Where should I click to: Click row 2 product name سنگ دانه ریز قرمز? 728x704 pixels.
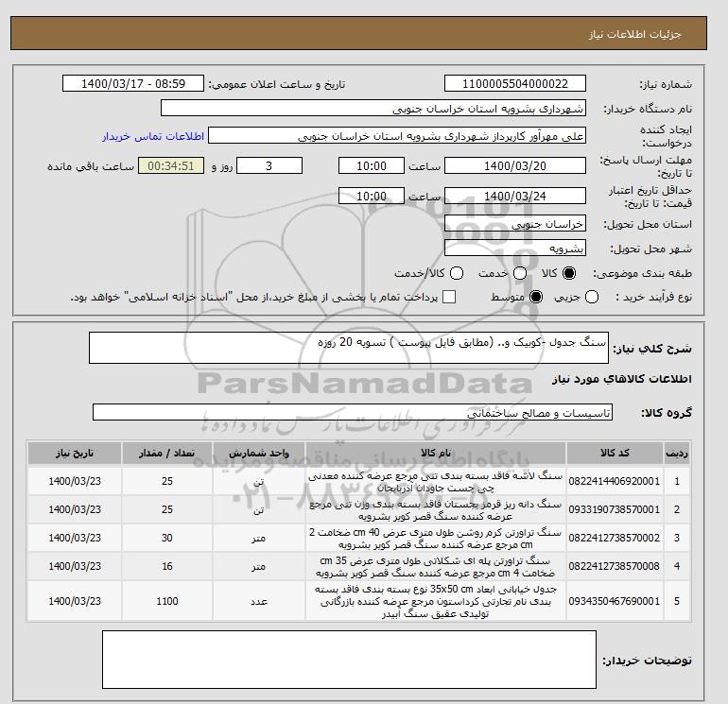pyautogui.click(x=436, y=510)
